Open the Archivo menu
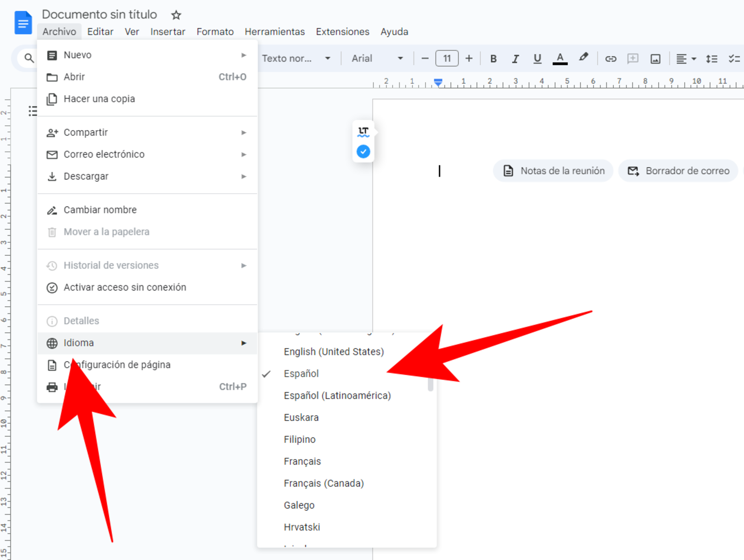This screenshot has width=744, height=560. click(x=59, y=32)
